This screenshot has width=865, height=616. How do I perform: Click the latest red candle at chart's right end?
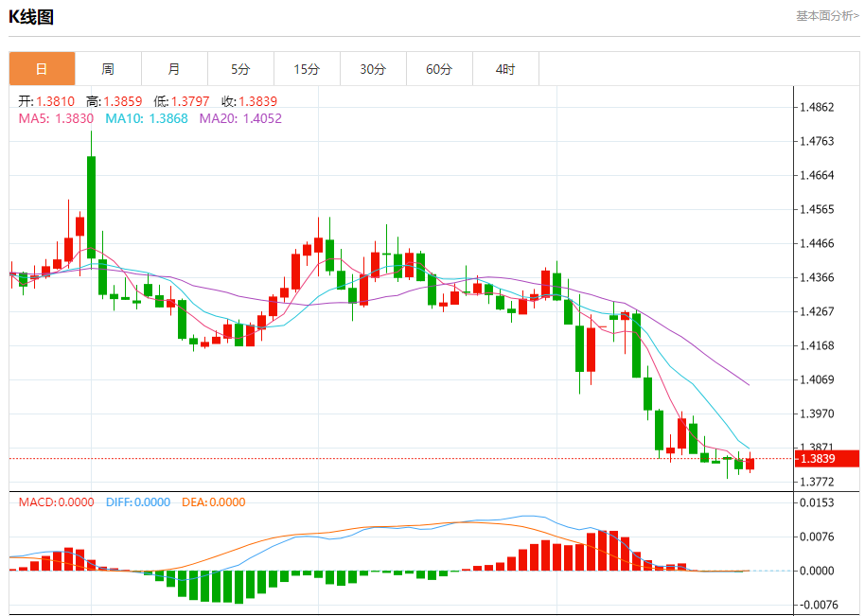[750, 463]
